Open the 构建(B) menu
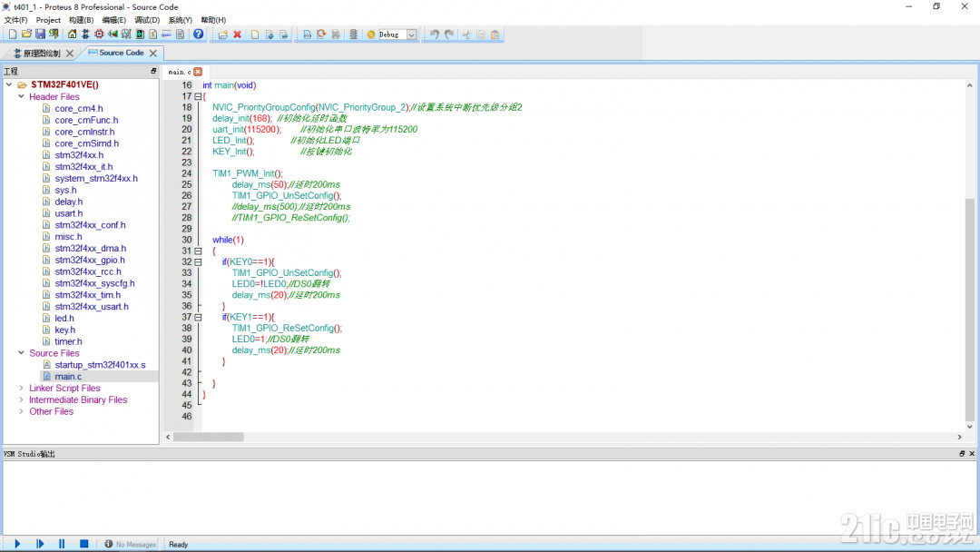This screenshot has height=552, width=980. coord(82,20)
